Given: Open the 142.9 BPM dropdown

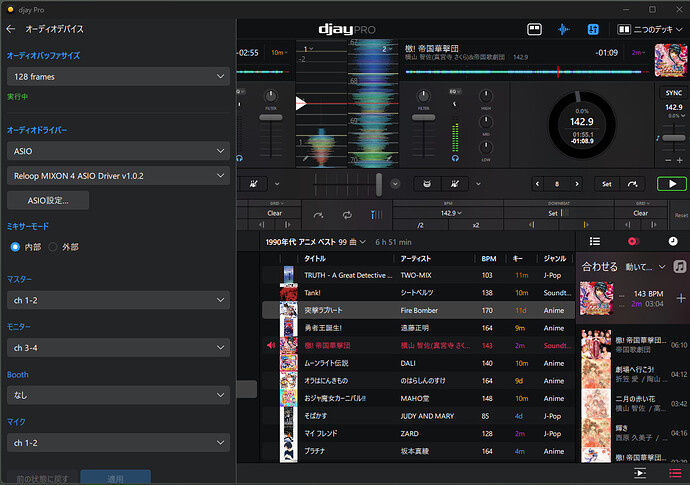Looking at the screenshot, I should (x=451, y=213).
